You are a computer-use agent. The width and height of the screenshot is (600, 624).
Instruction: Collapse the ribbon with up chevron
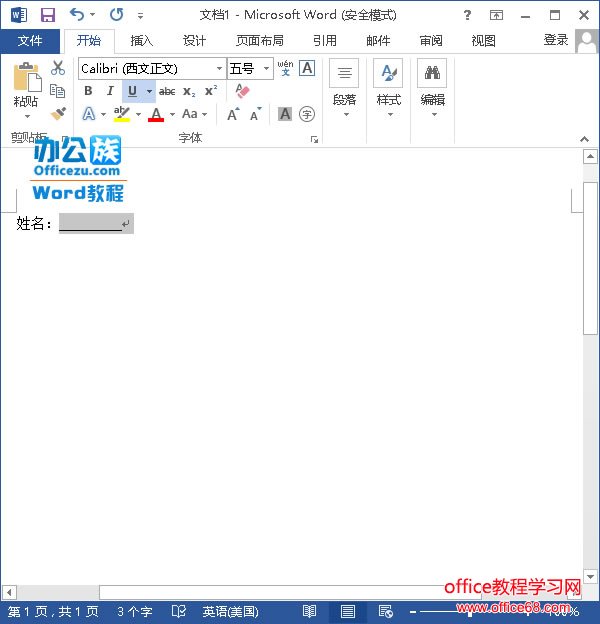tap(584, 139)
